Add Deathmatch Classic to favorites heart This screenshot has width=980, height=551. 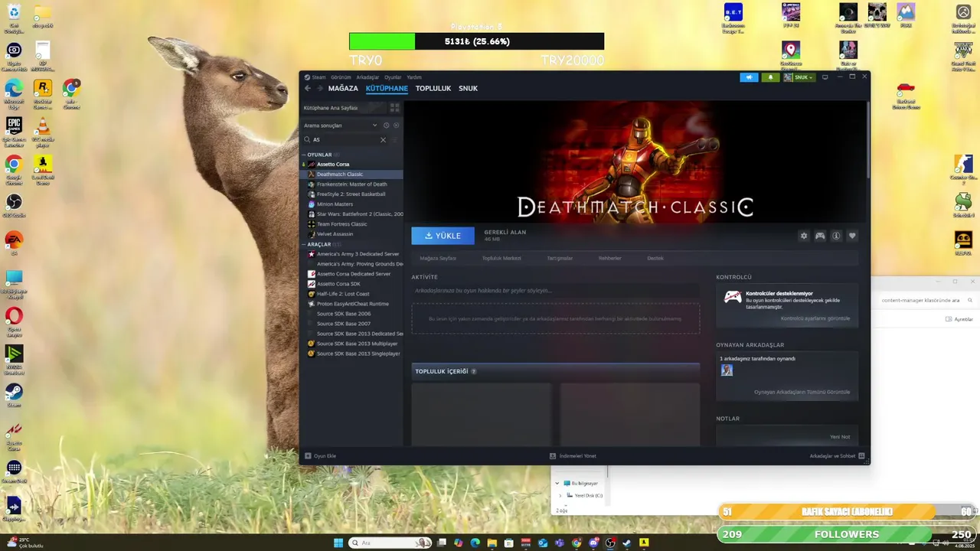[852, 236]
